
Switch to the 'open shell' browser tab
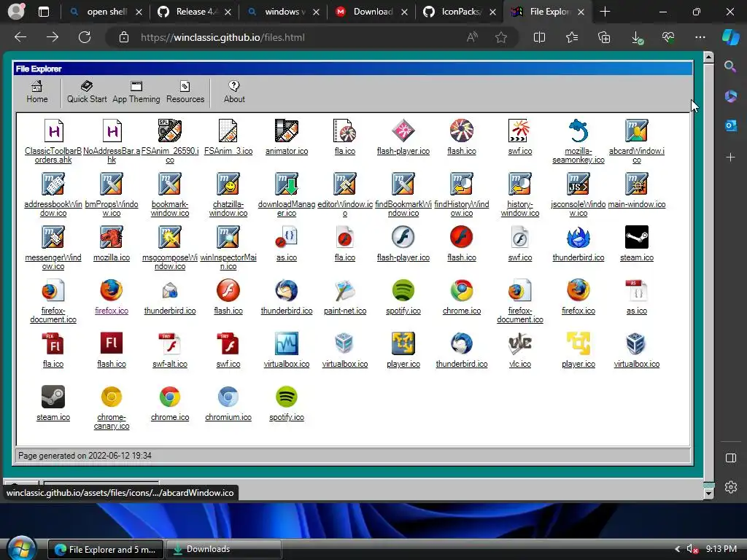[106, 12]
